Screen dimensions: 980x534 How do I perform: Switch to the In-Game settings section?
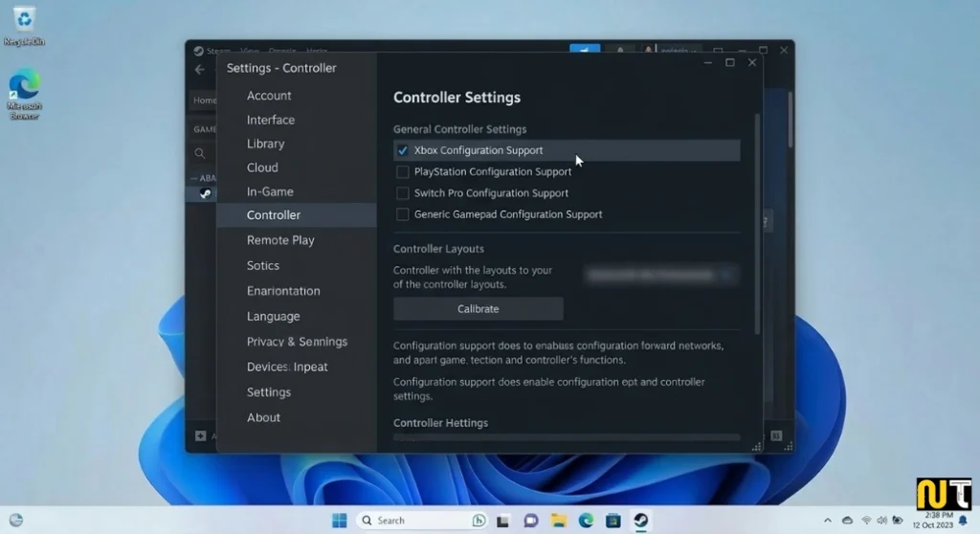[x=270, y=191]
